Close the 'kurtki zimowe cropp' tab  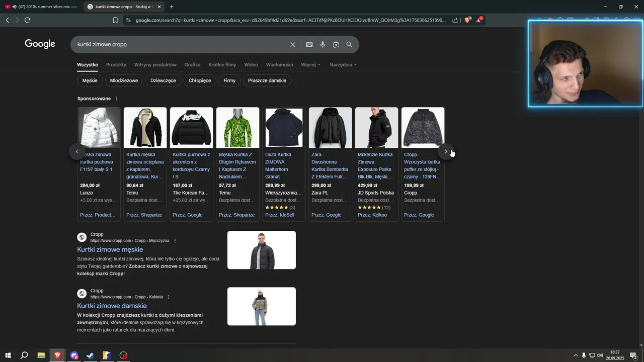pyautogui.click(x=159, y=7)
